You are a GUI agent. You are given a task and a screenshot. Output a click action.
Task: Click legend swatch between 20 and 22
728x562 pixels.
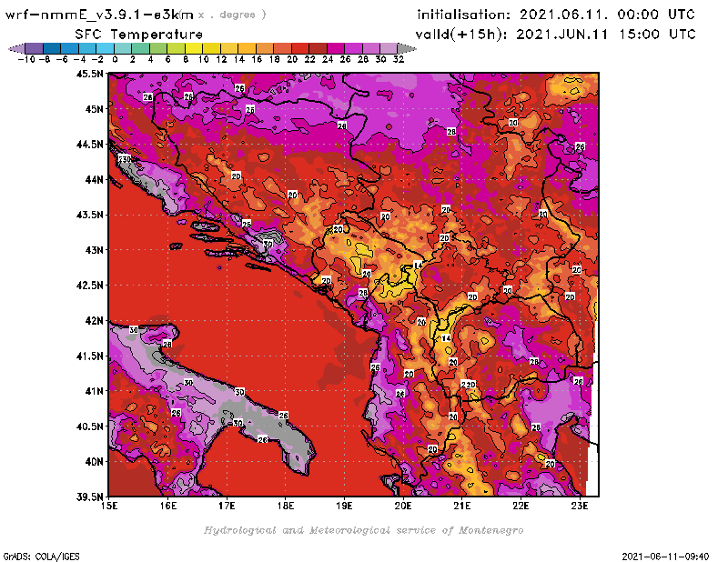click(x=300, y=48)
